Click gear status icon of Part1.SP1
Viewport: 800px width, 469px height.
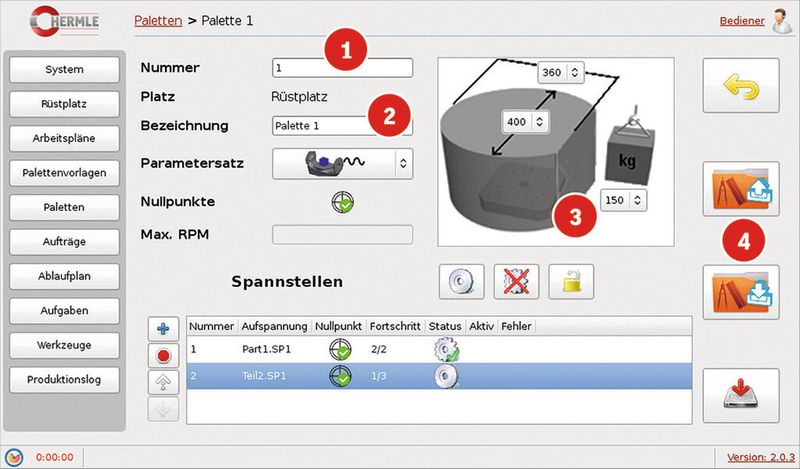[x=446, y=350]
